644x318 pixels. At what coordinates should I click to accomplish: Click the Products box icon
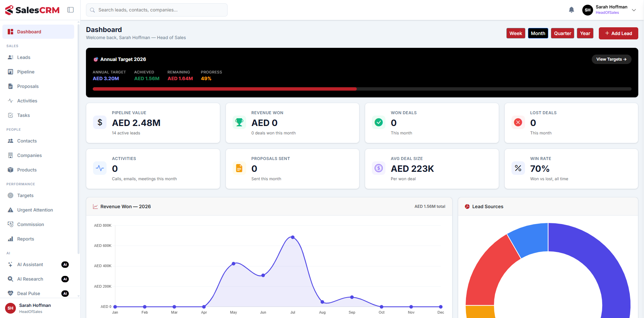10,170
